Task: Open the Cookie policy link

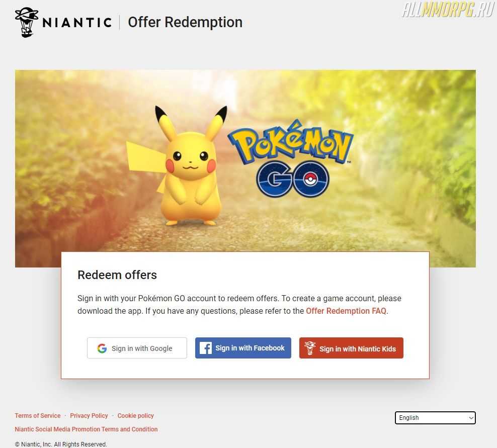Action: point(136,416)
